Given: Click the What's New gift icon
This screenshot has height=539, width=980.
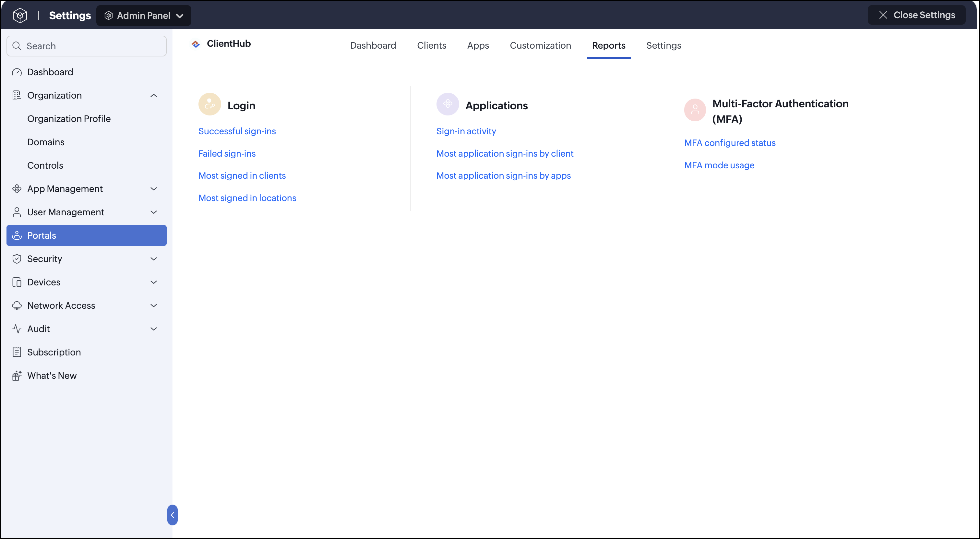Looking at the screenshot, I should tap(17, 376).
